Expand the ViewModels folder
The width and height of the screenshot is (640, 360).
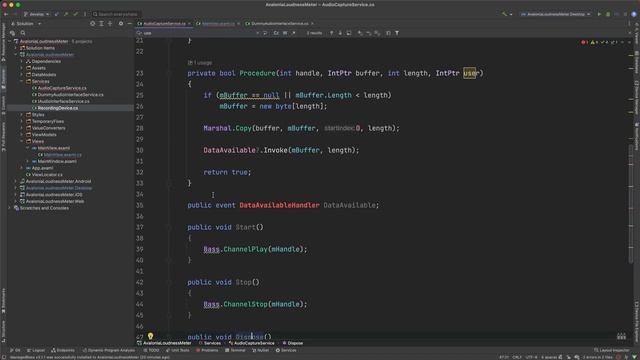(22, 135)
